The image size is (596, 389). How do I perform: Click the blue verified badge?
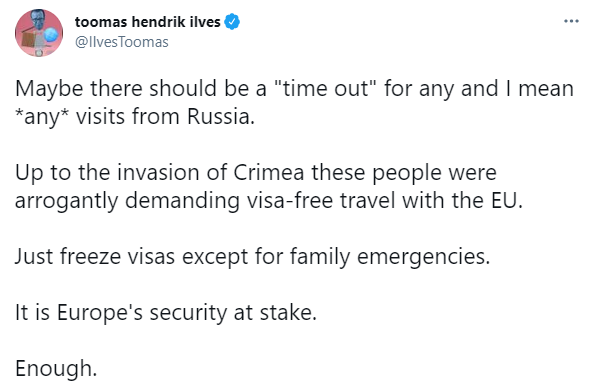point(232,22)
